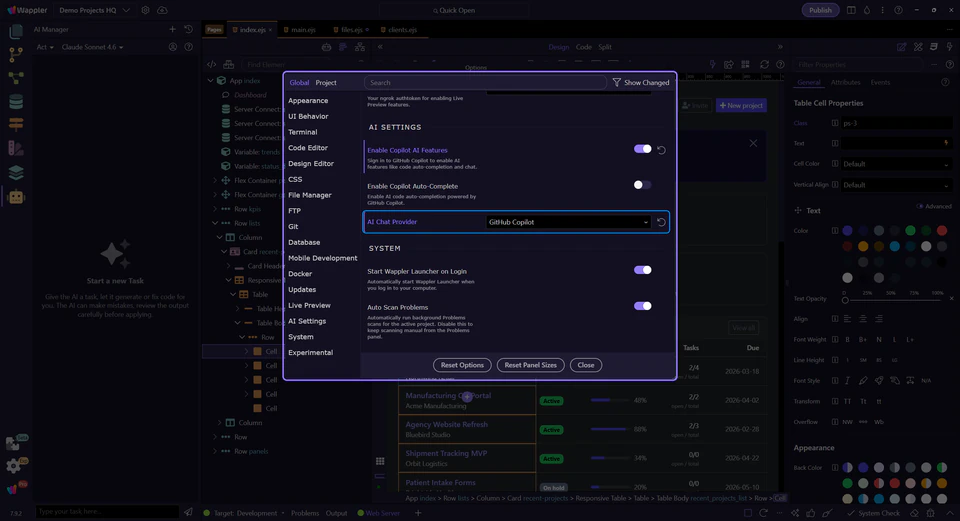Viewport: 960px width, 521px height.
Task: Click Type your task here input
Action: click(x=107, y=512)
